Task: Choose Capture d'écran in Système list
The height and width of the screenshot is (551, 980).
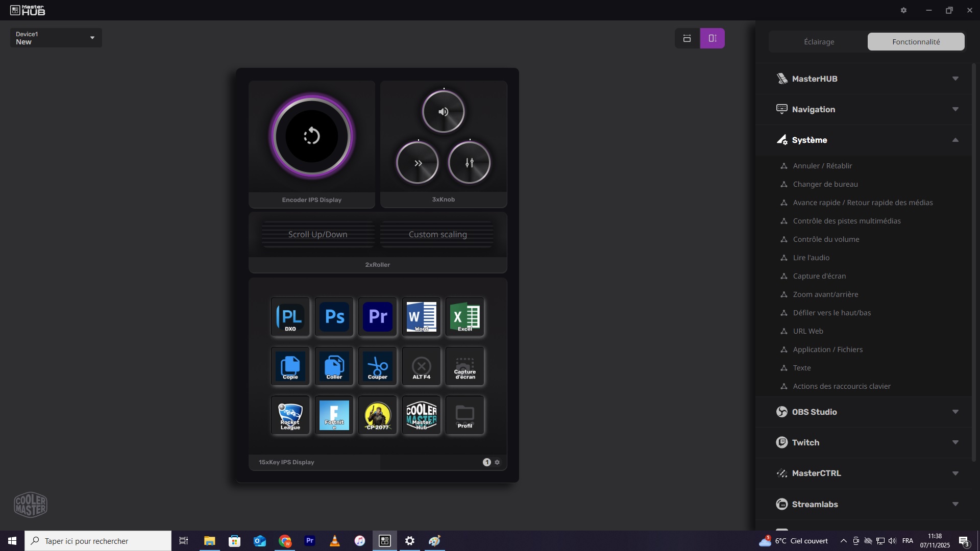Action: pyautogui.click(x=819, y=276)
